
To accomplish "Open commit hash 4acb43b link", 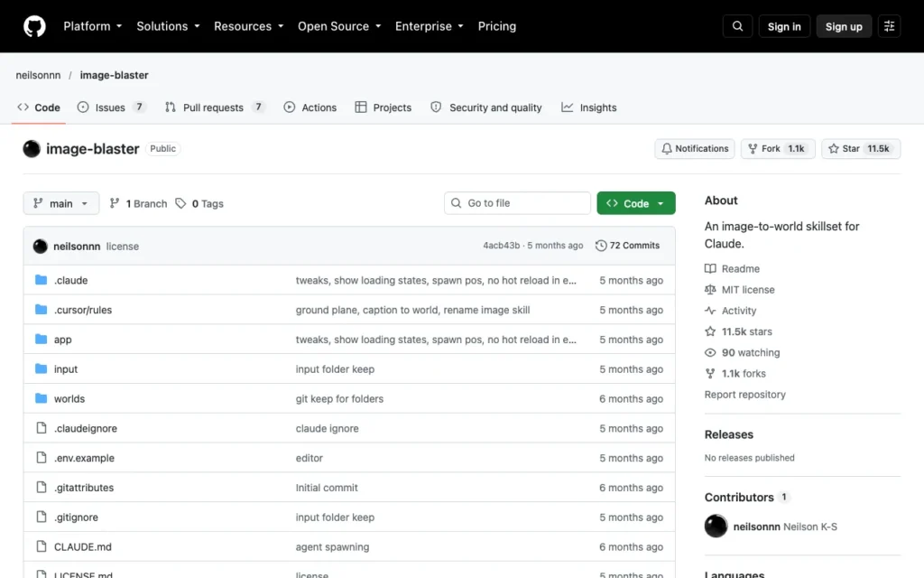I will click(502, 246).
